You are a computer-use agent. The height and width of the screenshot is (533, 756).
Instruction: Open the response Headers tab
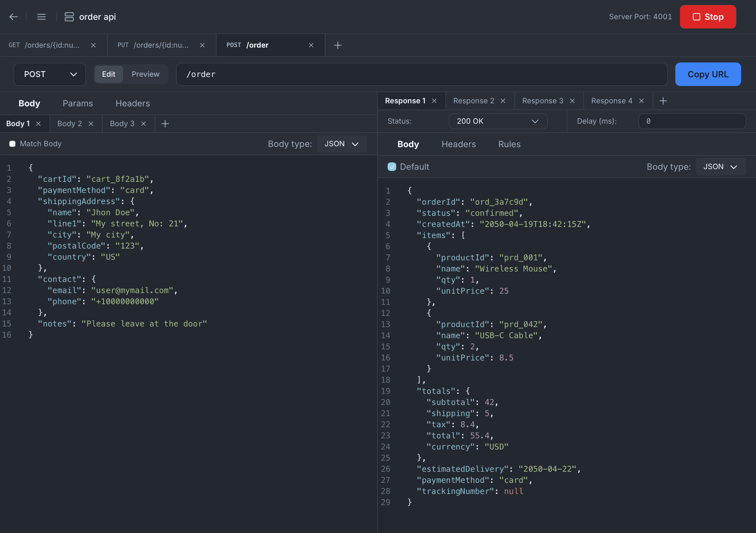tap(458, 144)
